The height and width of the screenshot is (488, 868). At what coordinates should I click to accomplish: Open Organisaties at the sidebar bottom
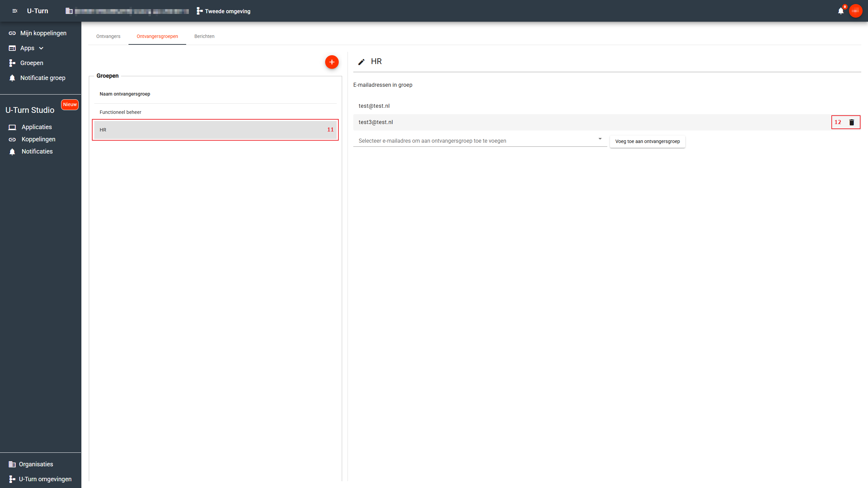[36, 464]
